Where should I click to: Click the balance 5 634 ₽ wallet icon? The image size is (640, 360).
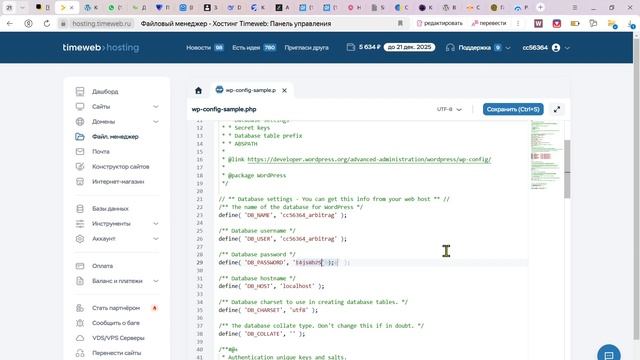(351, 47)
